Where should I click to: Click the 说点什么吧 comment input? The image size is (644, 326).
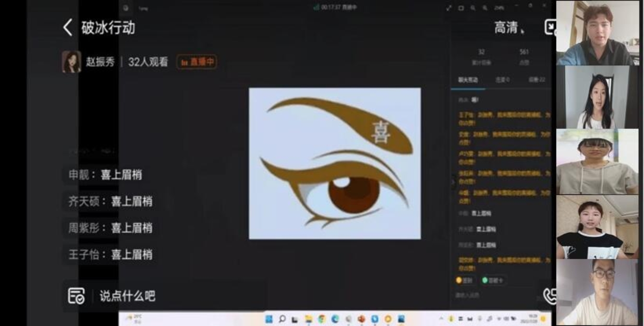(128, 296)
